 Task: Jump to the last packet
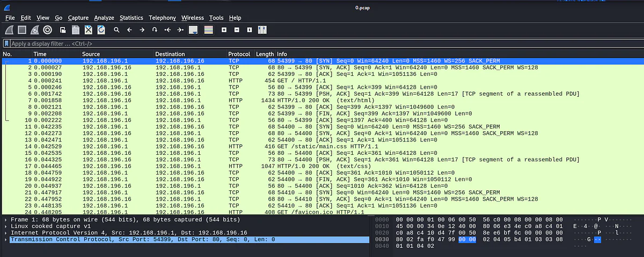[180, 30]
